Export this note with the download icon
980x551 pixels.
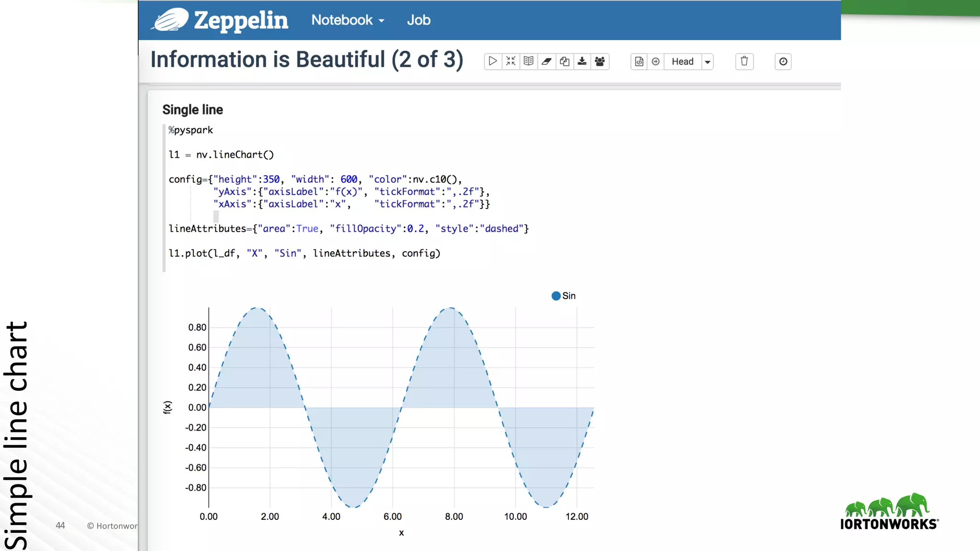click(582, 61)
